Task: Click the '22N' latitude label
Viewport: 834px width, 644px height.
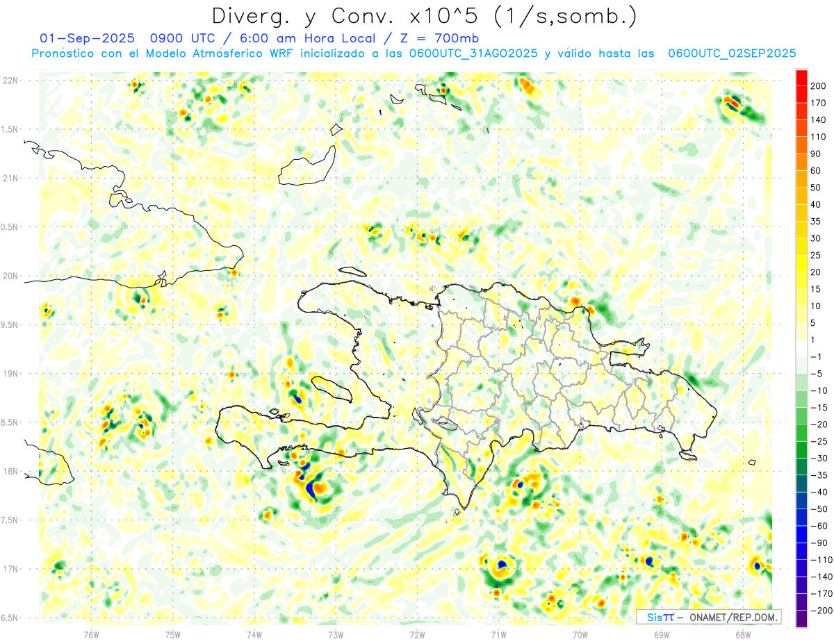Action: (10, 80)
